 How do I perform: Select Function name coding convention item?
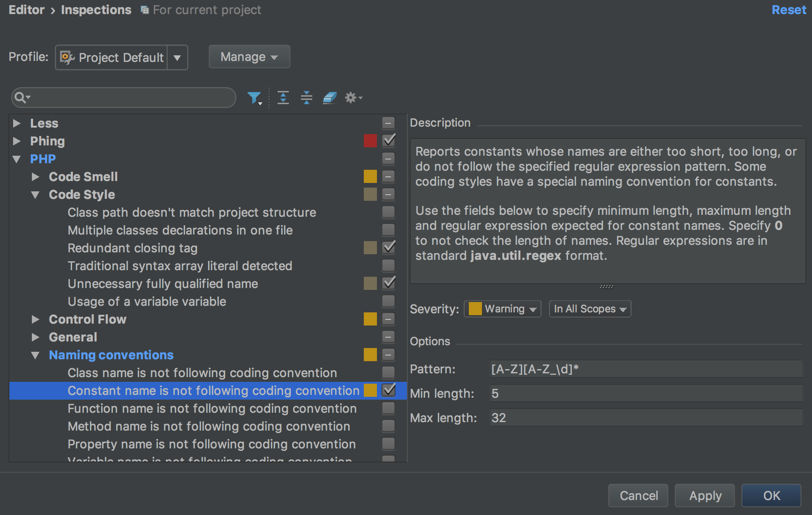(x=212, y=409)
